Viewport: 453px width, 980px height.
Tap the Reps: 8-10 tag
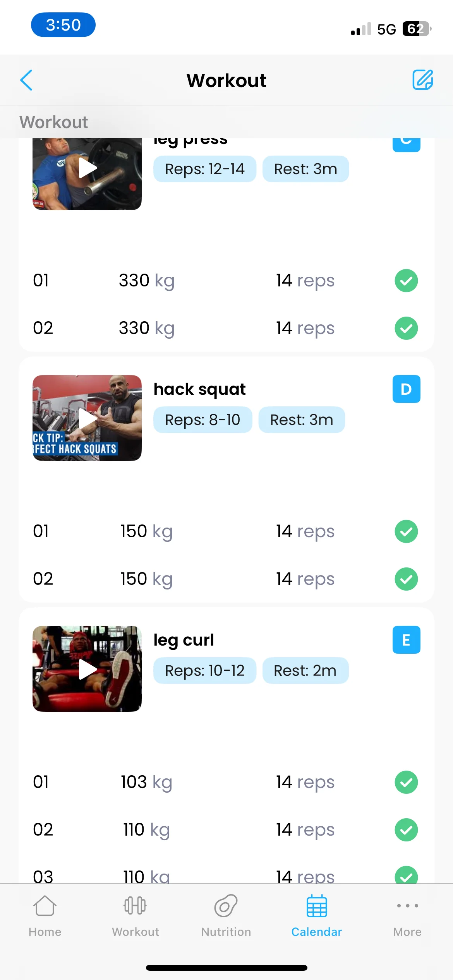pyautogui.click(x=202, y=420)
